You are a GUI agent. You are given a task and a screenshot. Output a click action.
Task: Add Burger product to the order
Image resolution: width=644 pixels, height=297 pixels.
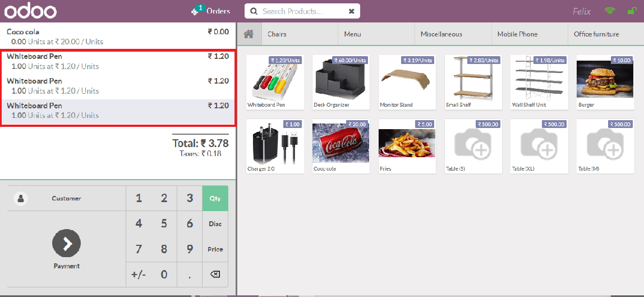pyautogui.click(x=605, y=82)
